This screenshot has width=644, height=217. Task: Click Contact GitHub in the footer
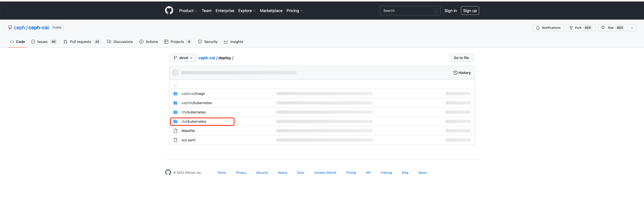pos(325,173)
